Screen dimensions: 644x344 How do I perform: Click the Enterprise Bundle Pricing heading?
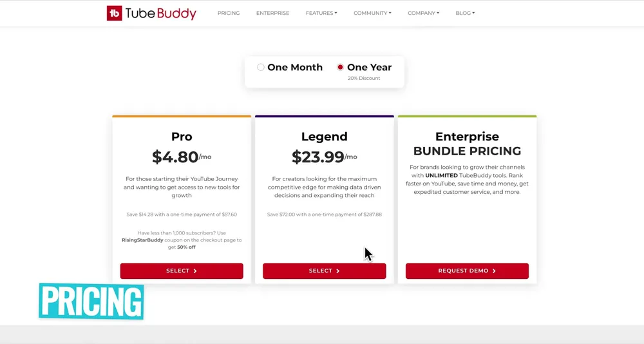coord(467,144)
